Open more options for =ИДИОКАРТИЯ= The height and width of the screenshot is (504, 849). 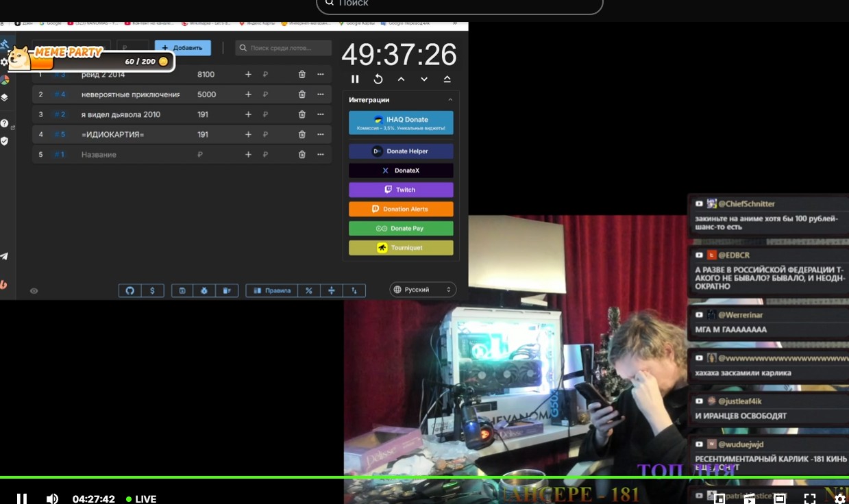tap(320, 135)
